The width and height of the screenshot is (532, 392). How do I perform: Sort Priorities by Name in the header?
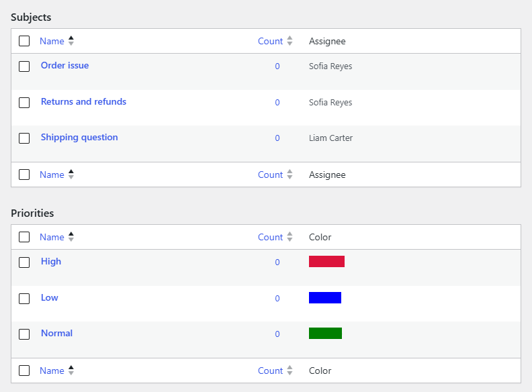coord(52,237)
